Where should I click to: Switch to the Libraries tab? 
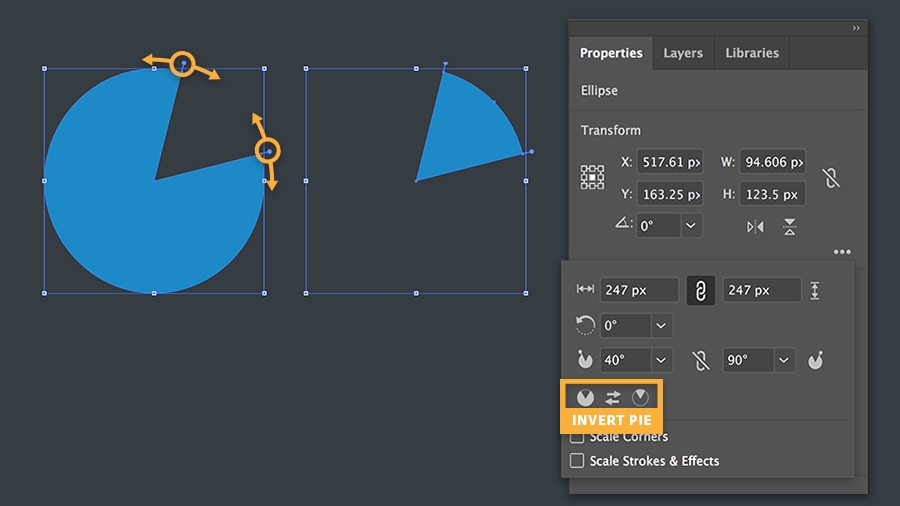[x=752, y=53]
